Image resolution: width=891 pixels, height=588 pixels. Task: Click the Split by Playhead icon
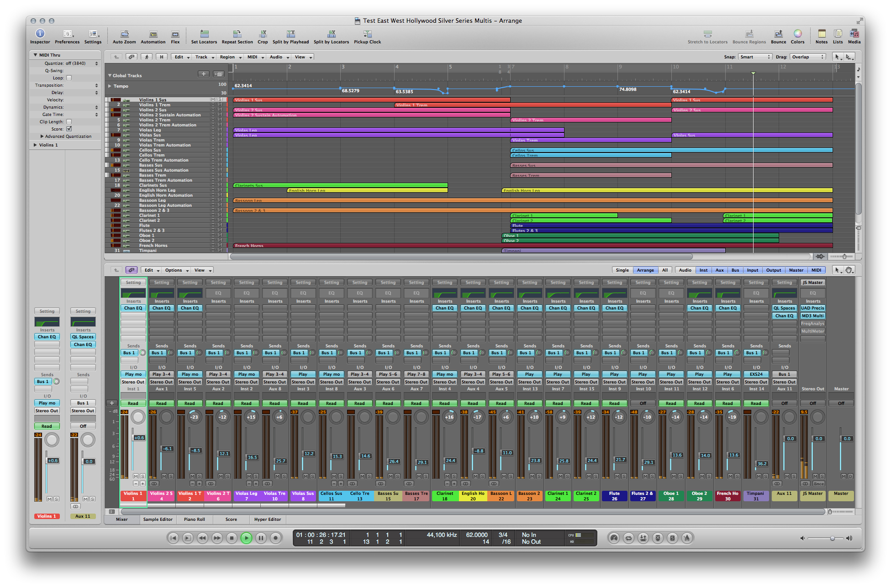click(x=290, y=34)
